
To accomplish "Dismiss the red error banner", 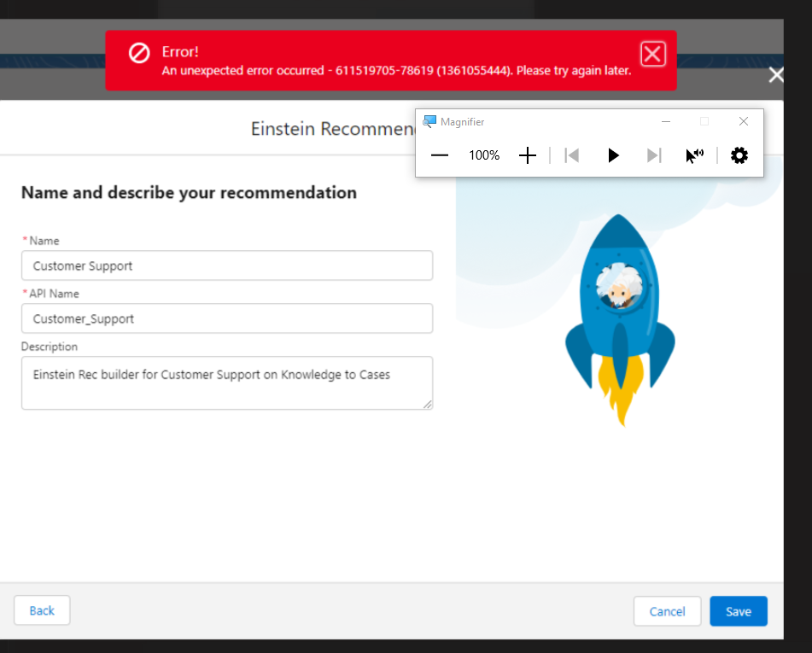I will coord(652,55).
